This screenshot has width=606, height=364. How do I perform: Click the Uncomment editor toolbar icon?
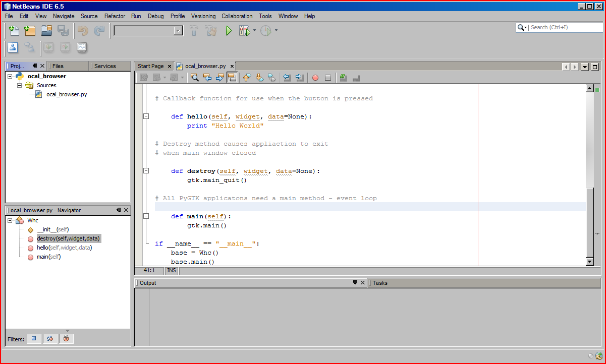[x=356, y=78]
